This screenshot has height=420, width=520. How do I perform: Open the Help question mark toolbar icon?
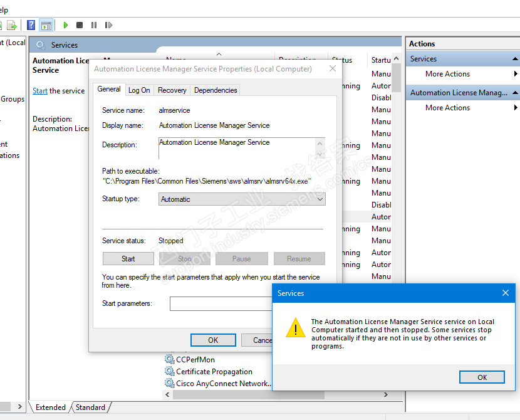click(31, 25)
